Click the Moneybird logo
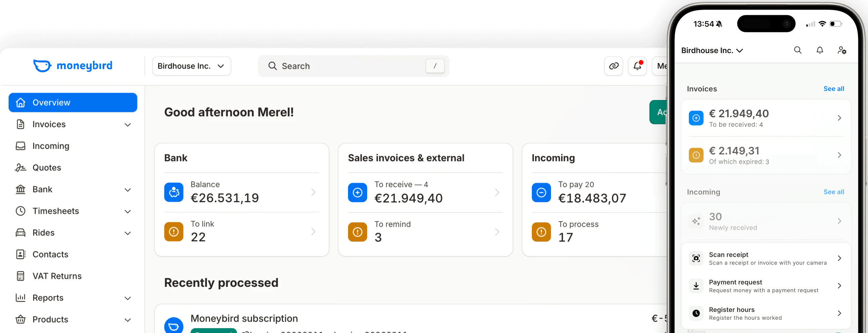This screenshot has width=868, height=333. click(73, 65)
